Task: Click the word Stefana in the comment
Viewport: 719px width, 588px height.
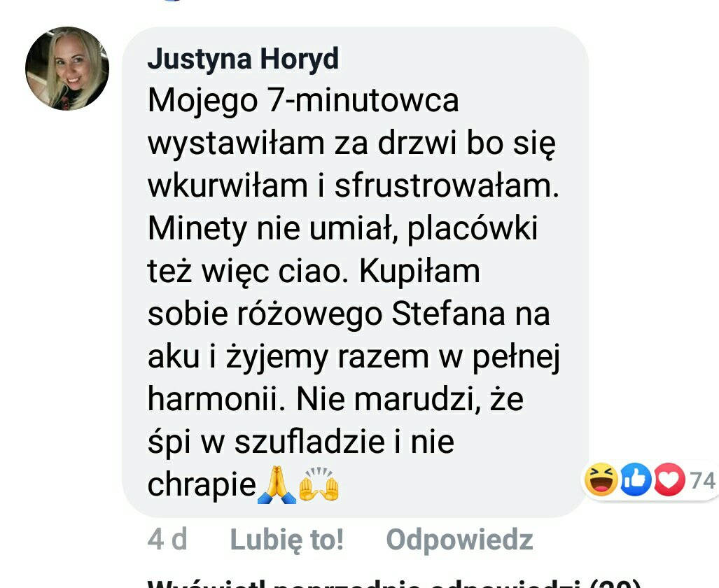Action: pyautogui.click(x=449, y=314)
